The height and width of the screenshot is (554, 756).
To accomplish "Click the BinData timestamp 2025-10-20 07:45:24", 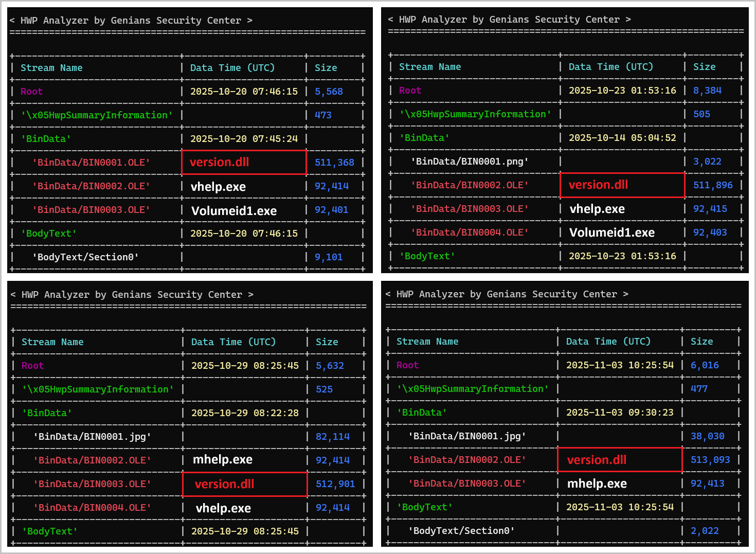I will click(244, 139).
